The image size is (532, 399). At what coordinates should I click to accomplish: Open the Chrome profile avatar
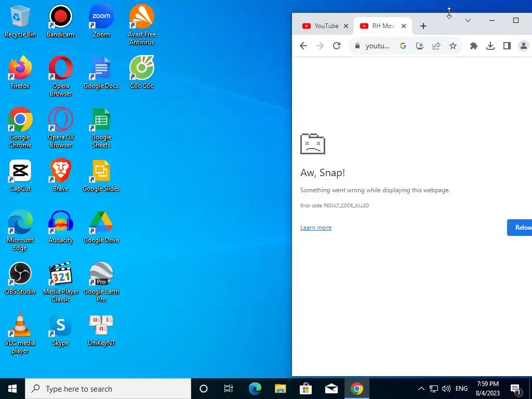pos(524,46)
